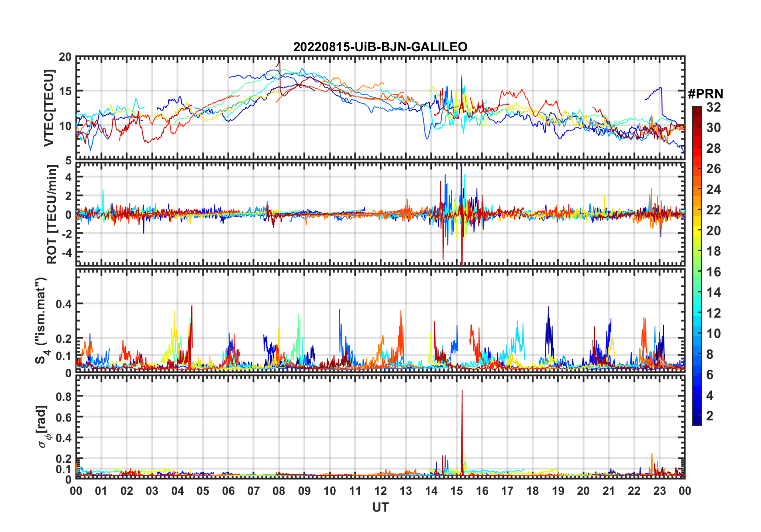Click colorbar tick label "6"
Image resolution: width=761 pixels, height=532 pixels.
(x=710, y=375)
